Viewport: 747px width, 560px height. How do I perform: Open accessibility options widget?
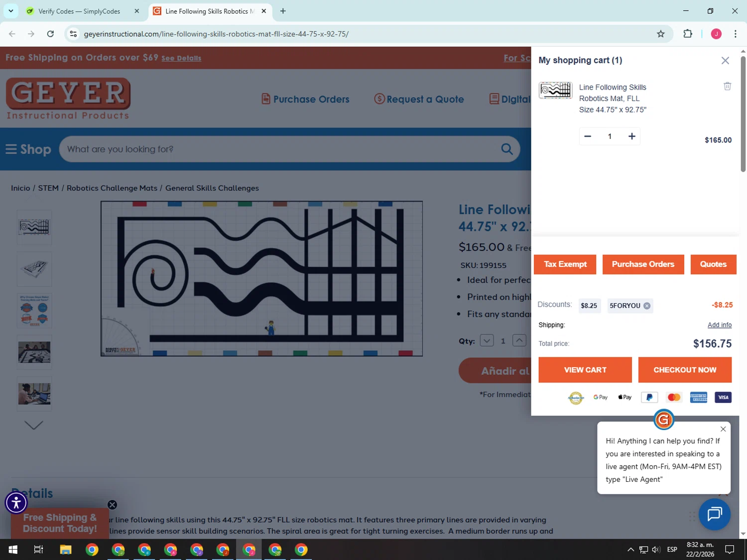coord(16,502)
